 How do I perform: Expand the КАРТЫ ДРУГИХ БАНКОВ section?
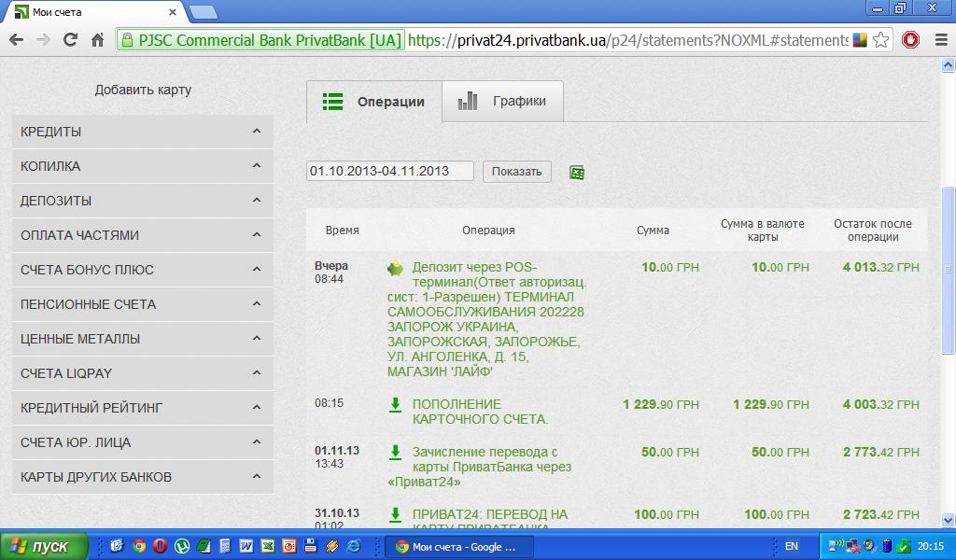[x=143, y=477]
